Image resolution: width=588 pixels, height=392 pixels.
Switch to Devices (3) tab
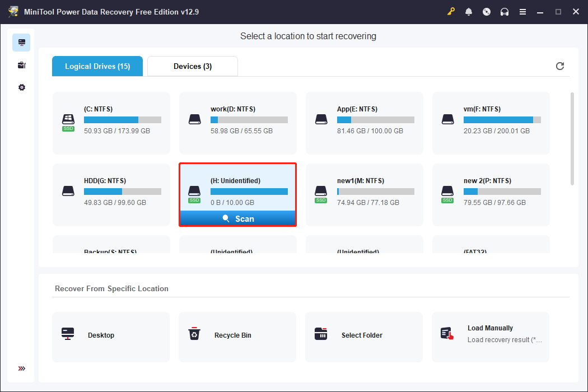[193, 67]
